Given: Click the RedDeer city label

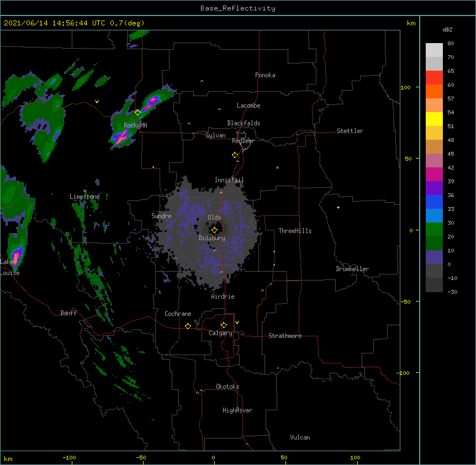Looking at the screenshot, I should (x=243, y=141).
